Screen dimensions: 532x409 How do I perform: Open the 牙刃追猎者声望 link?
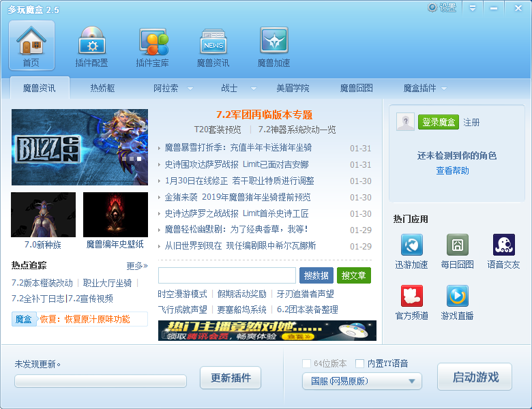[306, 294]
